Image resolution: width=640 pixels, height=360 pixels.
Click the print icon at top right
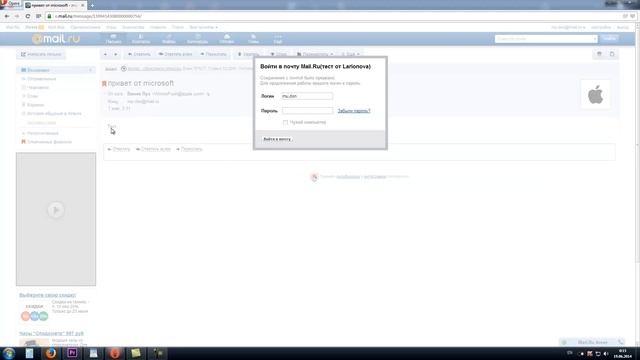(599, 54)
